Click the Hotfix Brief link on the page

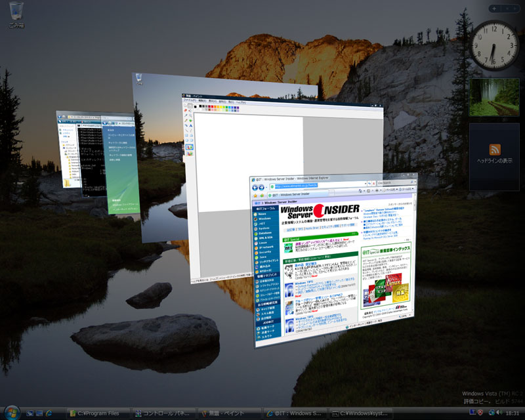tap(311, 228)
